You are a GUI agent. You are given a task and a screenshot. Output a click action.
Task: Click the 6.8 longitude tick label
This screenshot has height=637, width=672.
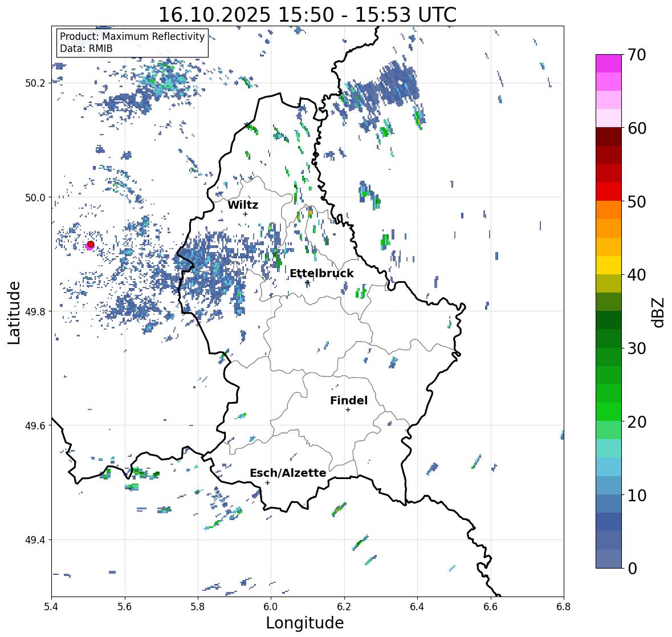[x=563, y=607]
